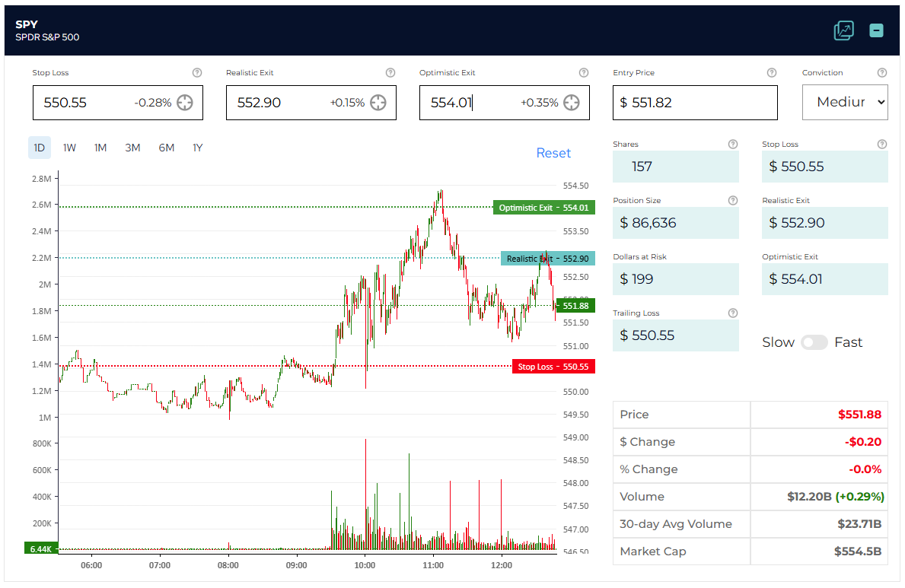Click the Reset chart link
This screenshot has height=588, width=905.
[x=553, y=153]
